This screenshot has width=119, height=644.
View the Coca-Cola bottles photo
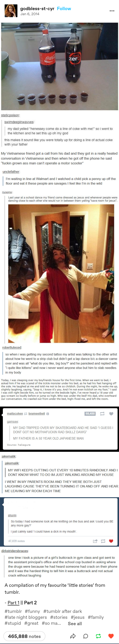(x=59, y=66)
